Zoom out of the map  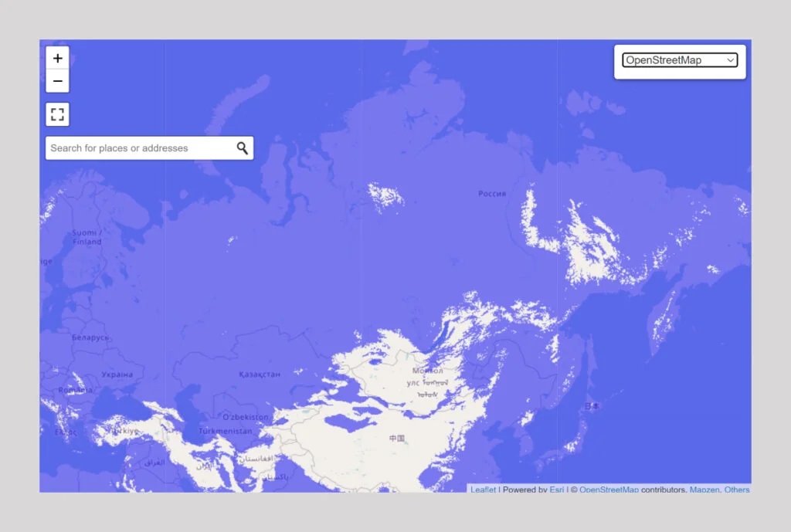tap(58, 81)
